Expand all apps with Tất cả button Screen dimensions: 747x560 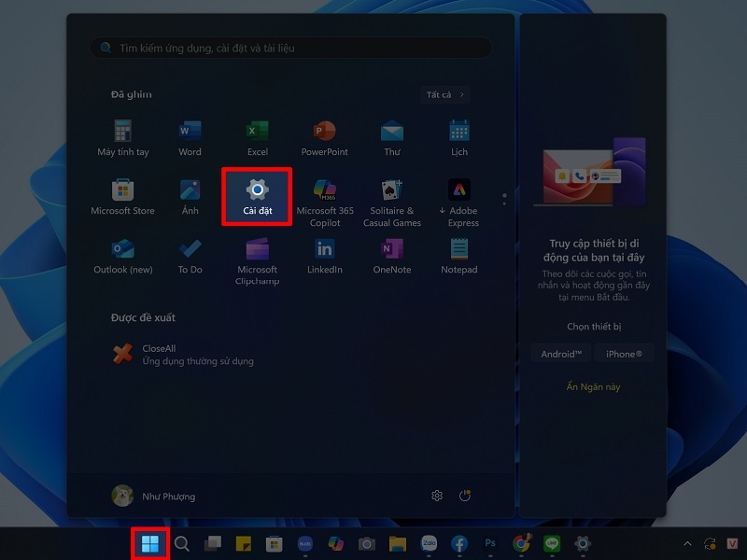point(444,94)
